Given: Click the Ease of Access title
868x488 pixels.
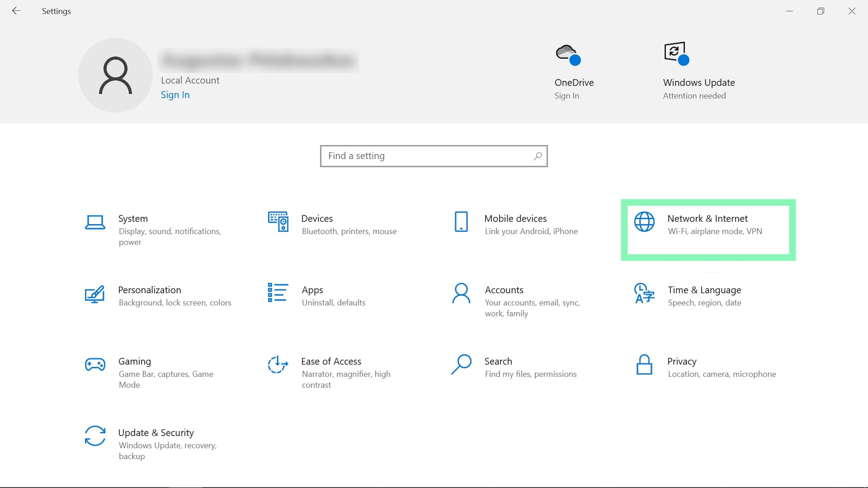Looking at the screenshot, I should [331, 361].
